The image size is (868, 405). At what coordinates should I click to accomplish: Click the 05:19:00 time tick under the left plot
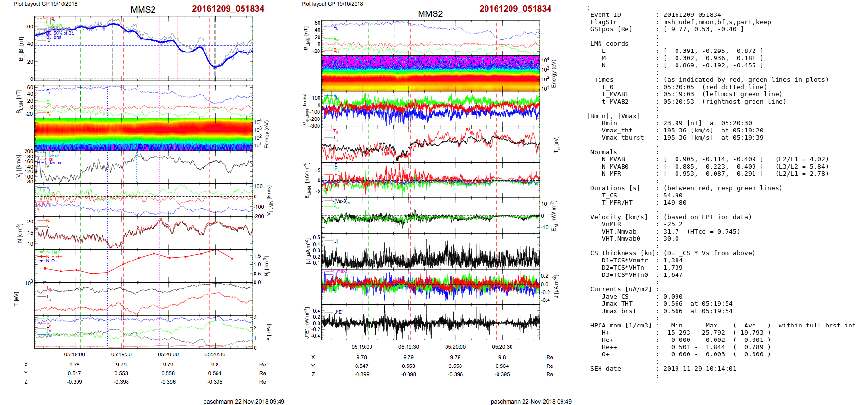pyautogui.click(x=75, y=354)
